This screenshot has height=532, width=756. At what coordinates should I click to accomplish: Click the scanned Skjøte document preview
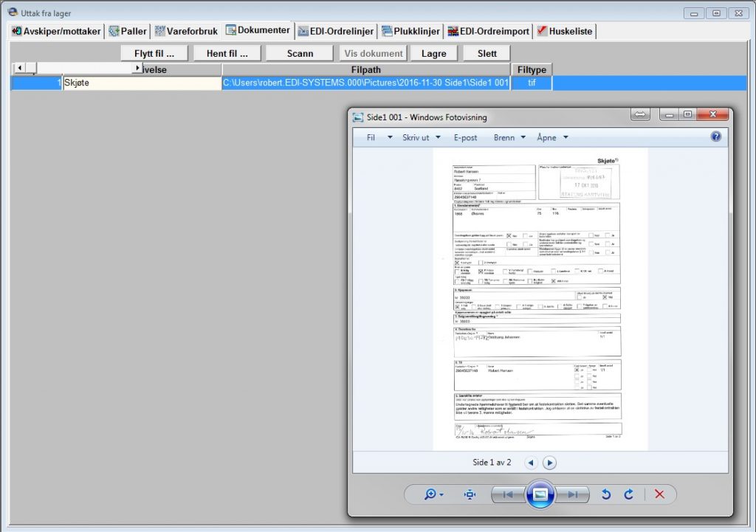(540, 299)
